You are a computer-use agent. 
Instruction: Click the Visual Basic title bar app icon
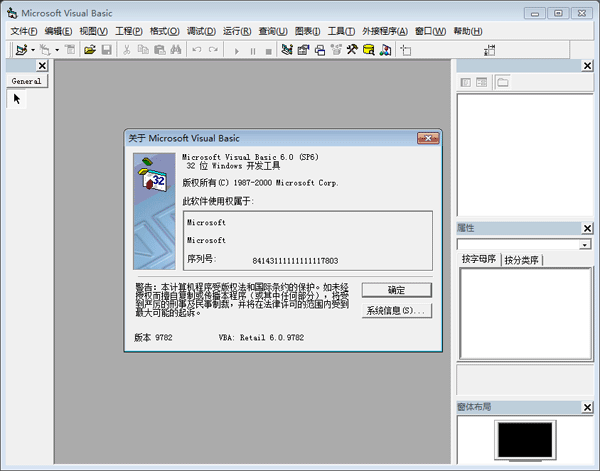(x=12, y=13)
